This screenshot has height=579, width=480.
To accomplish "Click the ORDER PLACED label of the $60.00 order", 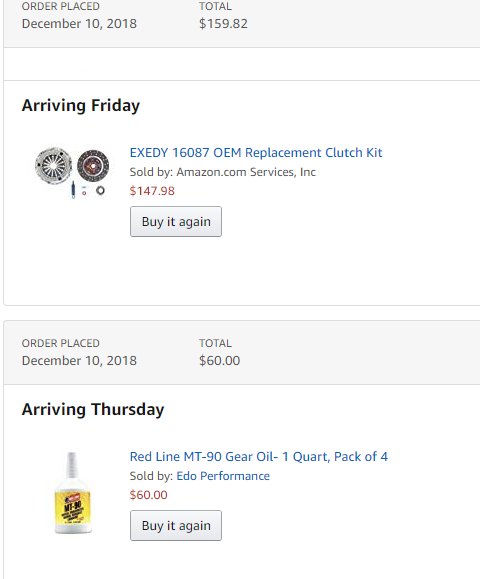I will click(61, 343).
